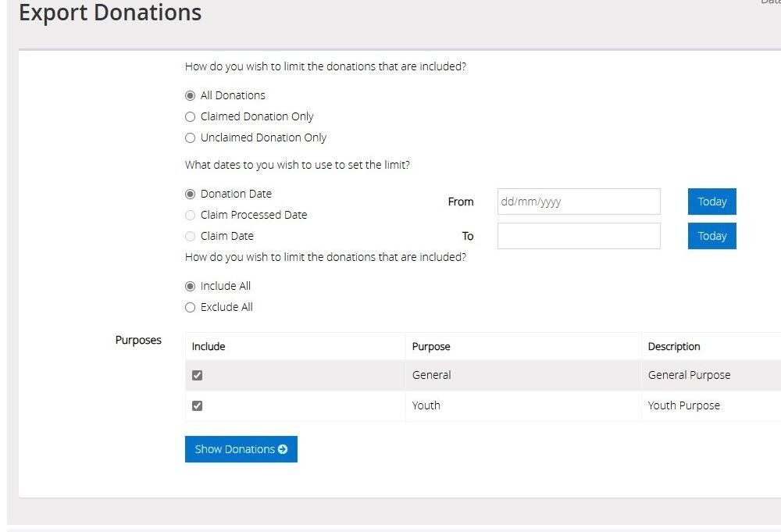
Task: Uncheck the General purpose checkbox
Action: (197, 375)
